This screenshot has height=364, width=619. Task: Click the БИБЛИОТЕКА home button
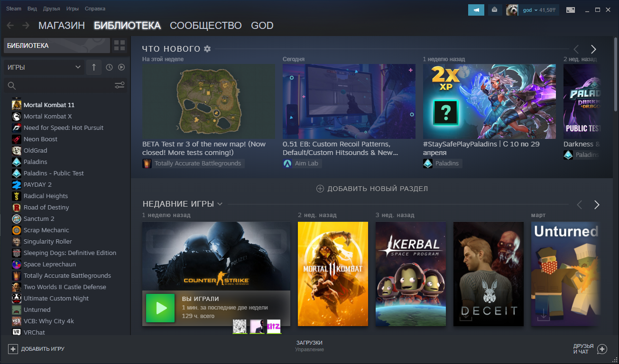coord(57,45)
